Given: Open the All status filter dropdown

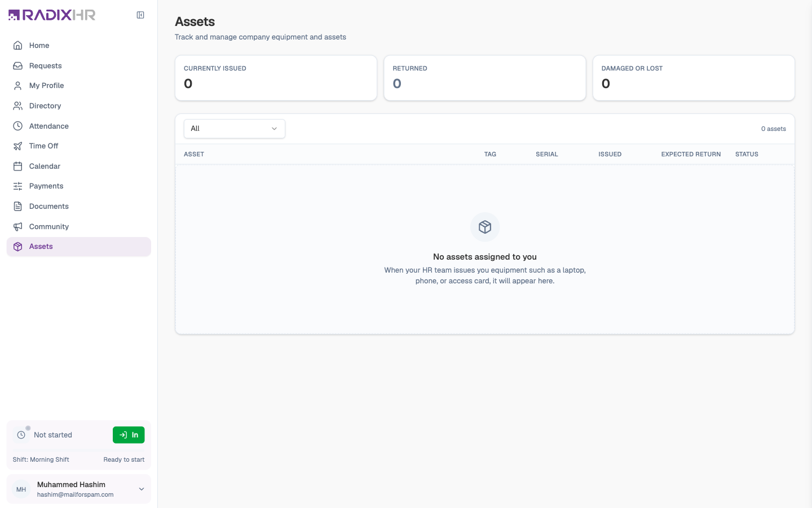Looking at the screenshot, I should point(235,129).
